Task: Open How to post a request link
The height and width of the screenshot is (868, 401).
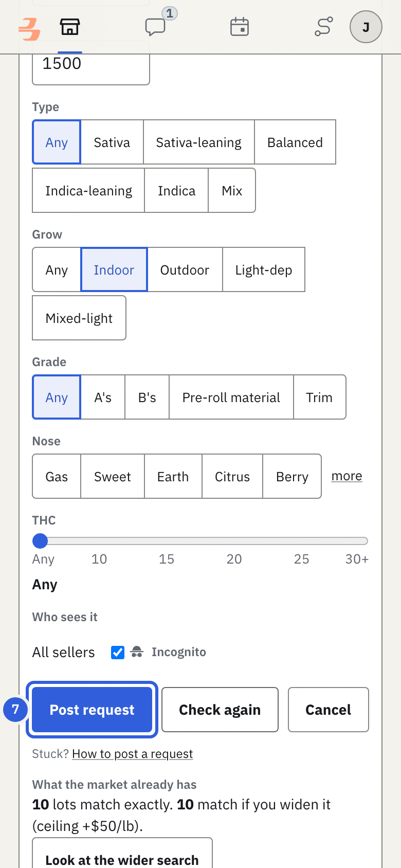Action: (133, 754)
